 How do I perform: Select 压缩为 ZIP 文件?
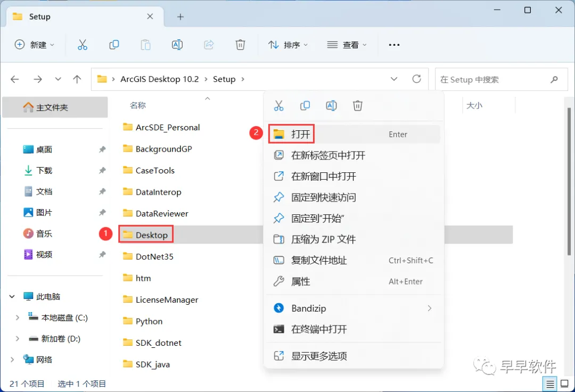pyautogui.click(x=354, y=239)
